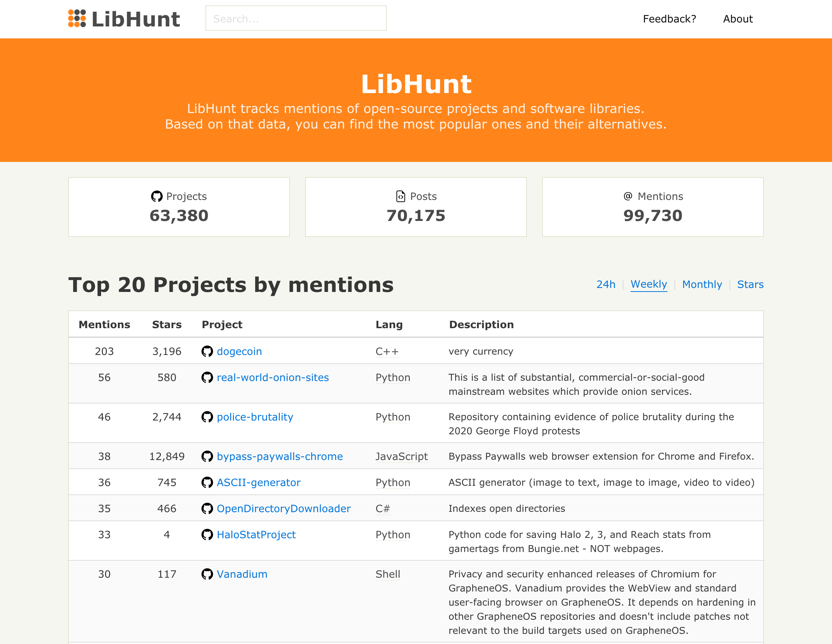Click the @ icon beside Mentions

coord(628,196)
